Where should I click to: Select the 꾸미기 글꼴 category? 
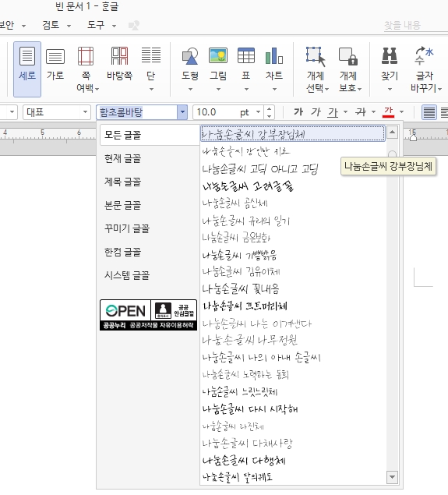pos(150,228)
